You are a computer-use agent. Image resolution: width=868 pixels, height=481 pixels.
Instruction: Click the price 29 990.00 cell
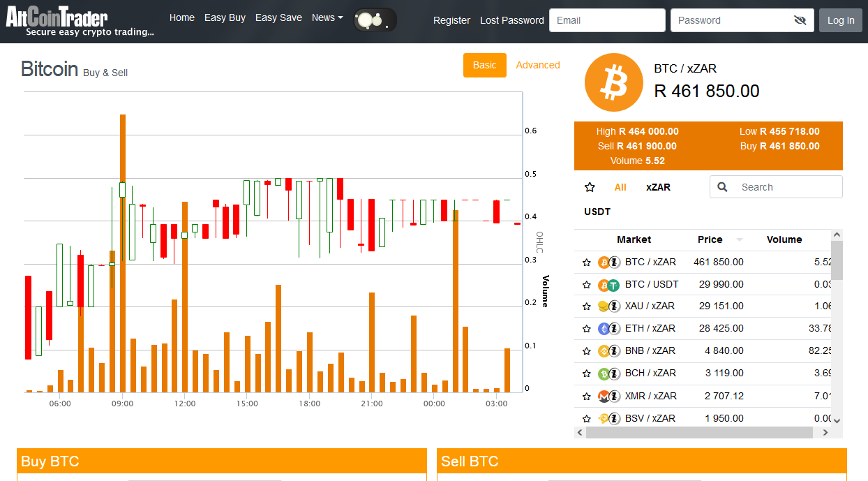(x=721, y=285)
